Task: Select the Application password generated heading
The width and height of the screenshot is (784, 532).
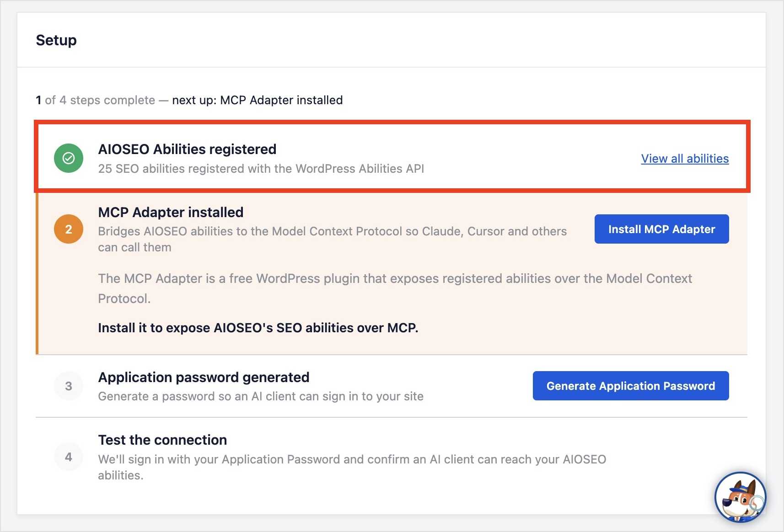Action: (x=204, y=377)
